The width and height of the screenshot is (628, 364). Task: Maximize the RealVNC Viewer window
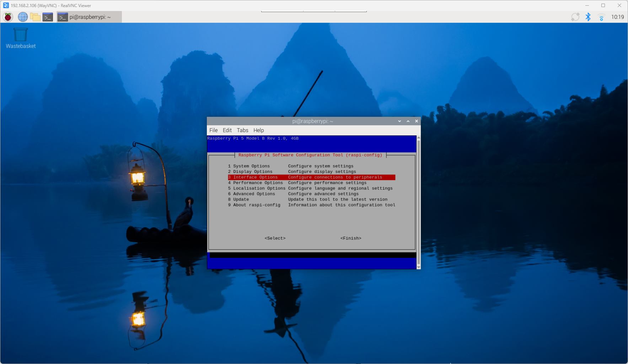pyautogui.click(x=603, y=5)
